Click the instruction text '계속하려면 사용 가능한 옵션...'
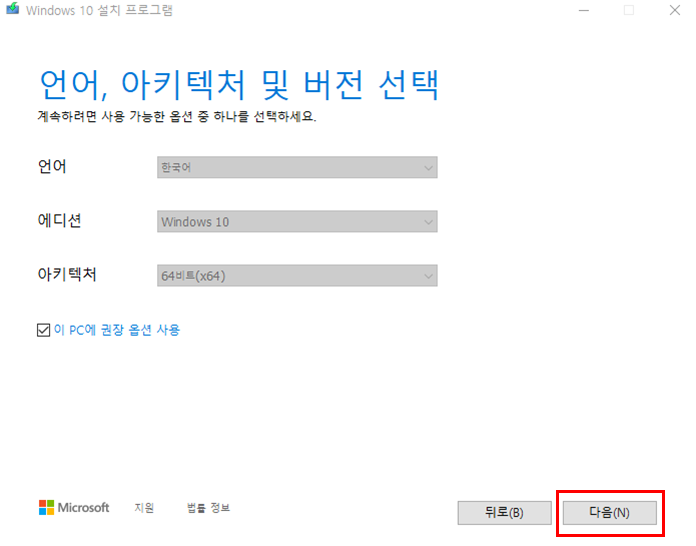Image resolution: width=696 pixels, height=546 pixels. tap(177, 116)
